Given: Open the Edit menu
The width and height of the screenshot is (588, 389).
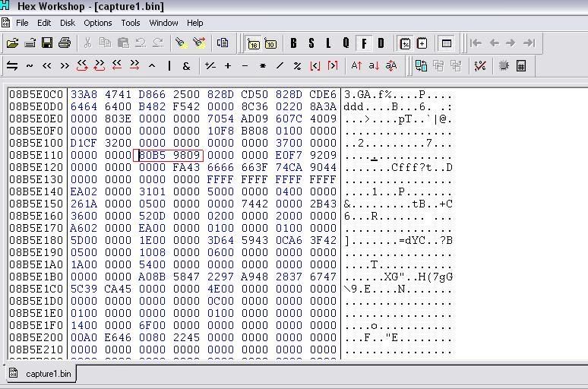Looking at the screenshot, I should (44, 23).
